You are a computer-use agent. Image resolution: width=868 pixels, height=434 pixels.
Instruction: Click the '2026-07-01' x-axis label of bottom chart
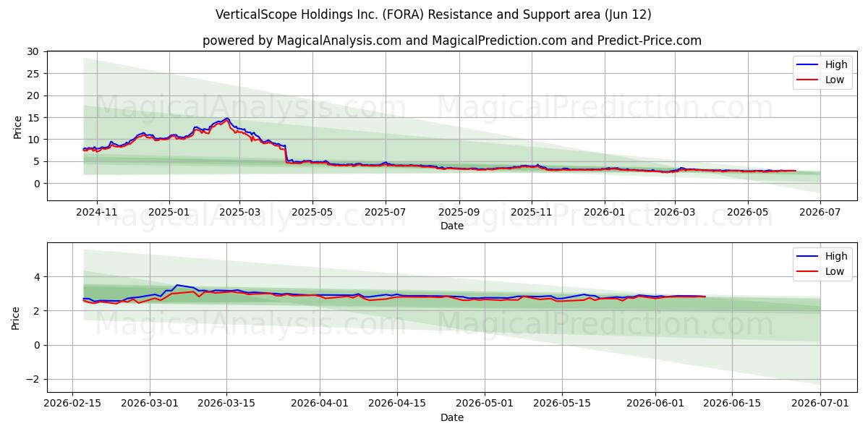pos(820,403)
